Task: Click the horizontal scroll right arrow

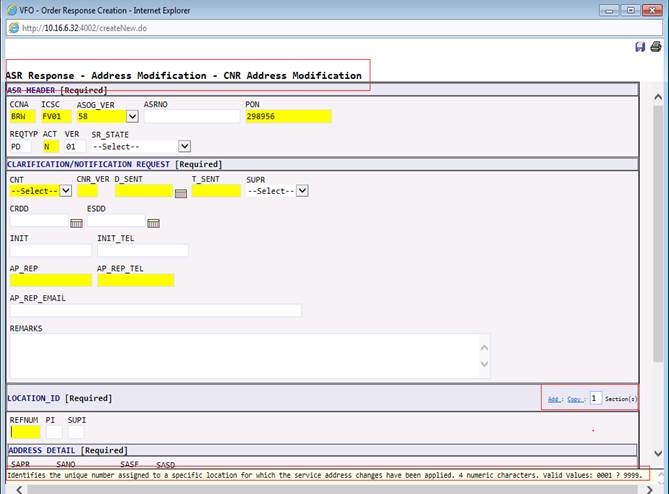Action: click(x=649, y=490)
